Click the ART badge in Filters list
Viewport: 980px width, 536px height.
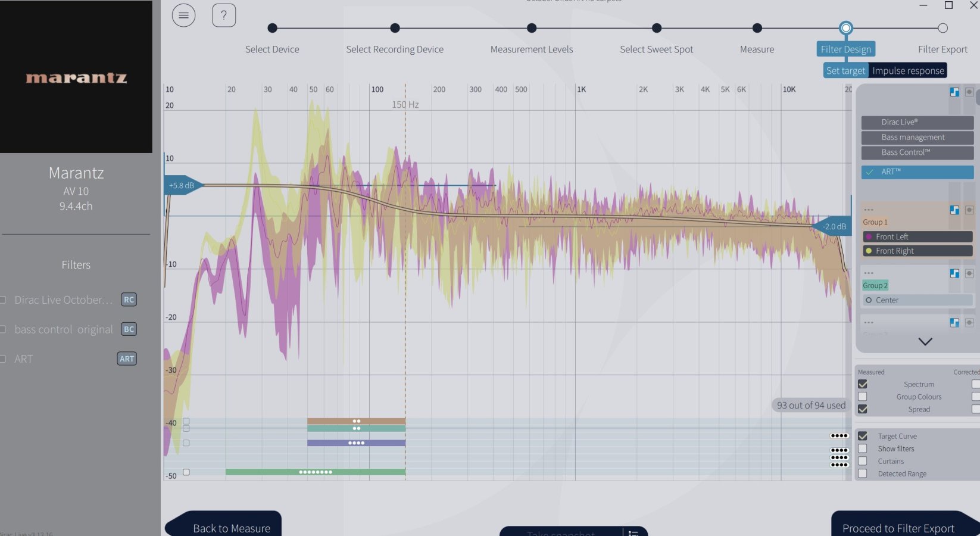click(x=127, y=359)
